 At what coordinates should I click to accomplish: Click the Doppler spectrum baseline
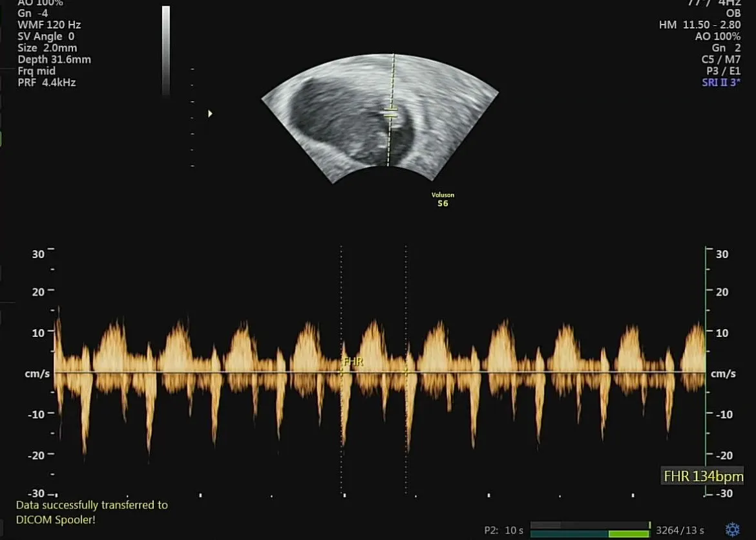point(380,372)
